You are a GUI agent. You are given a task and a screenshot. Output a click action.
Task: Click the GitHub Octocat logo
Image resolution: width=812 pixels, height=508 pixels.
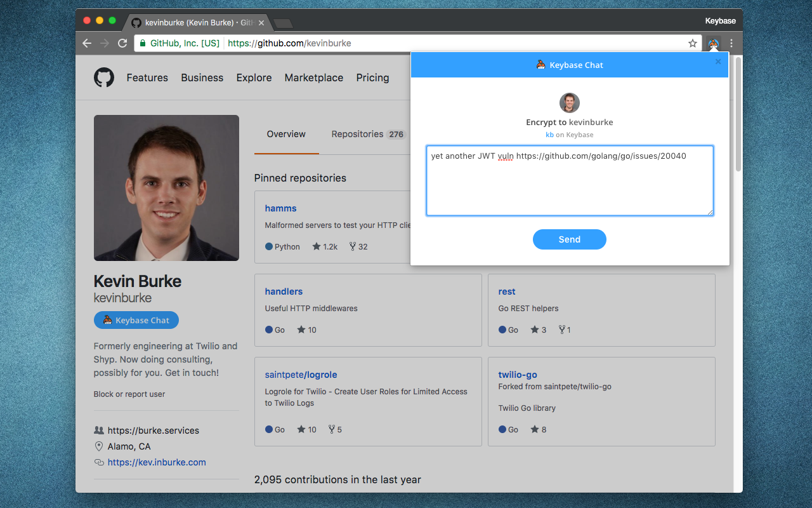tap(104, 77)
